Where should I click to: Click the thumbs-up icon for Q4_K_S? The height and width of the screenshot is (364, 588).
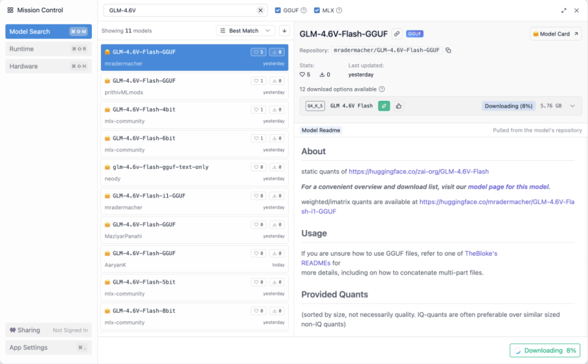click(x=398, y=106)
